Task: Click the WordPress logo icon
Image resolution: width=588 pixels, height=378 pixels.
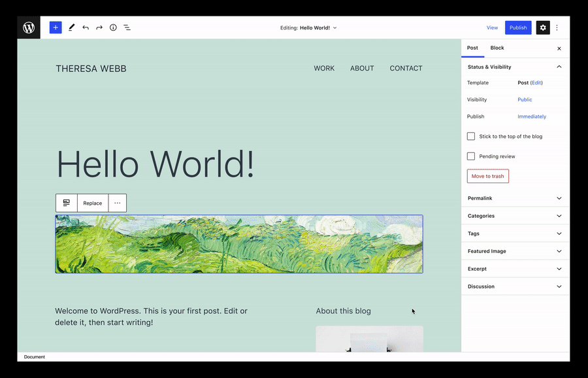Action: [x=29, y=27]
